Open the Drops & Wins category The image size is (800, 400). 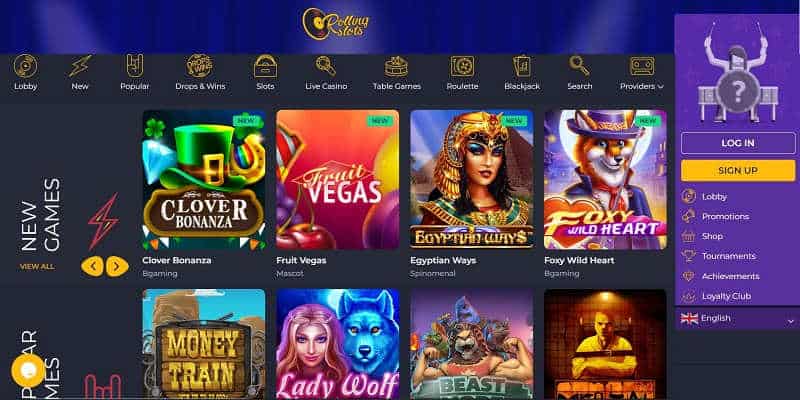tap(200, 66)
